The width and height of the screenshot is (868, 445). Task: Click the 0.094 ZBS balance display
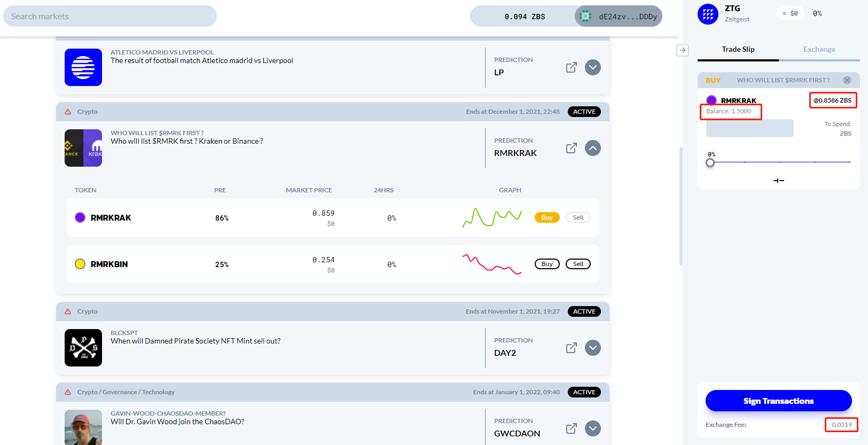(x=525, y=17)
